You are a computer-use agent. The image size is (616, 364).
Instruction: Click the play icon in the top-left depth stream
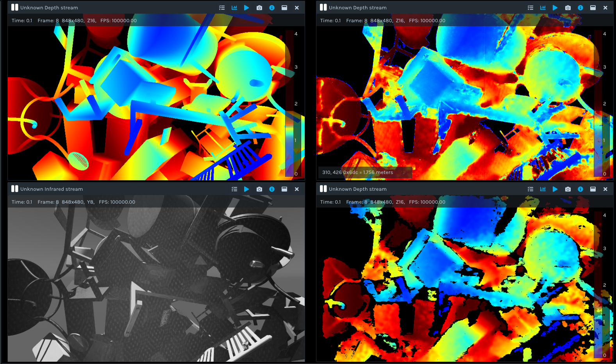(x=246, y=8)
